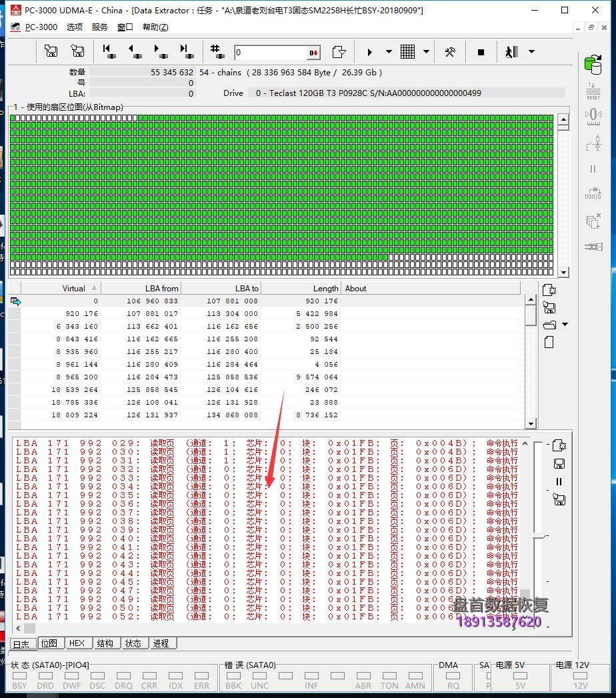Expand the folder dropdown arrow beside chain table
Screen dimensions: 616x698
[566, 325]
